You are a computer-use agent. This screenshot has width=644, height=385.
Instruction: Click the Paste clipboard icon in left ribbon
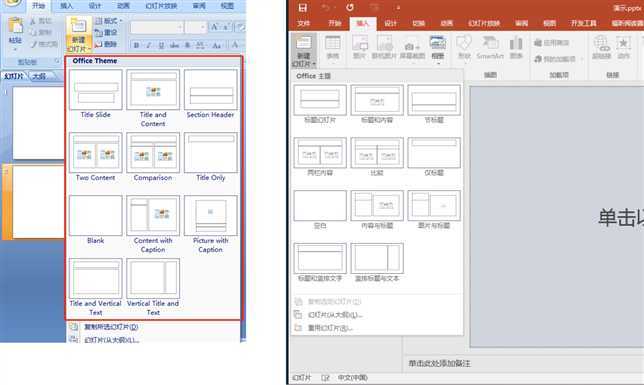(15, 31)
